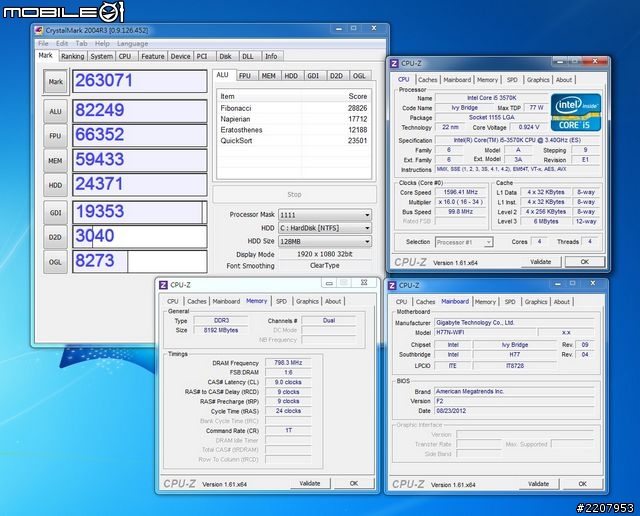The image size is (640, 516).
Task: Open Processor #1 selection dropdown in CPU-Z
Action: pyautogui.click(x=464, y=242)
